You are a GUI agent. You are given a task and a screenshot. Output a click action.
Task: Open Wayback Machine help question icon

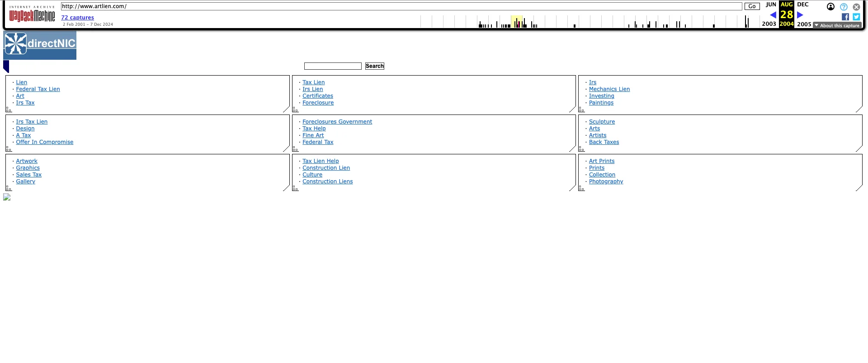point(844,7)
